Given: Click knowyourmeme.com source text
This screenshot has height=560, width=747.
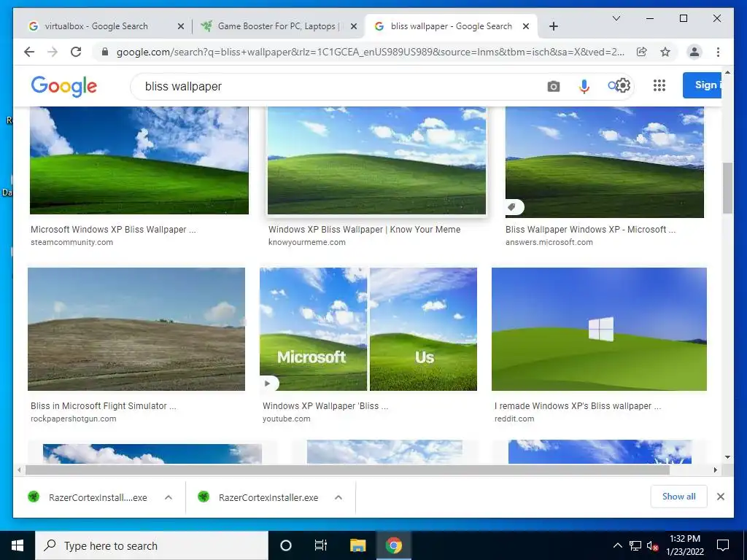Looking at the screenshot, I should [307, 242].
